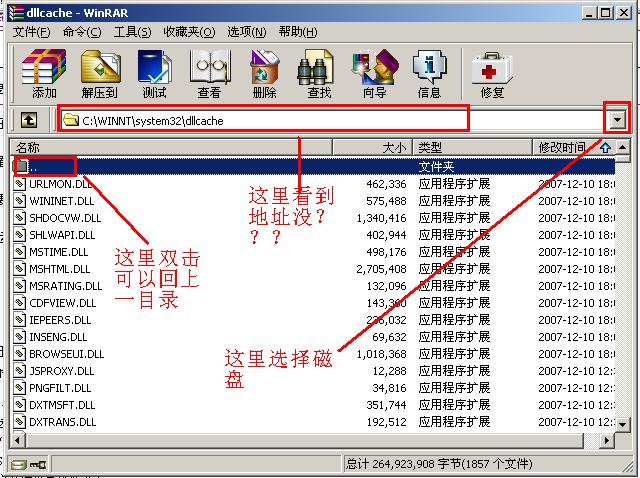The height and width of the screenshot is (478, 640).
Task: Click the JSPROXY.DLL file icon
Action: tap(19, 371)
